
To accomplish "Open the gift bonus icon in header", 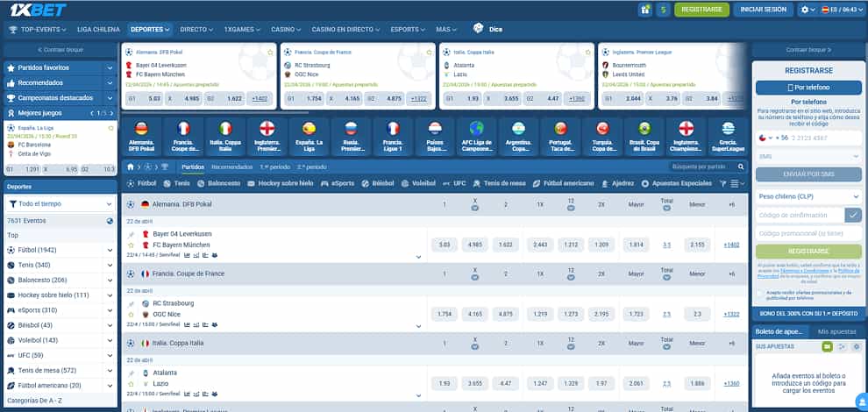I will coord(644,10).
